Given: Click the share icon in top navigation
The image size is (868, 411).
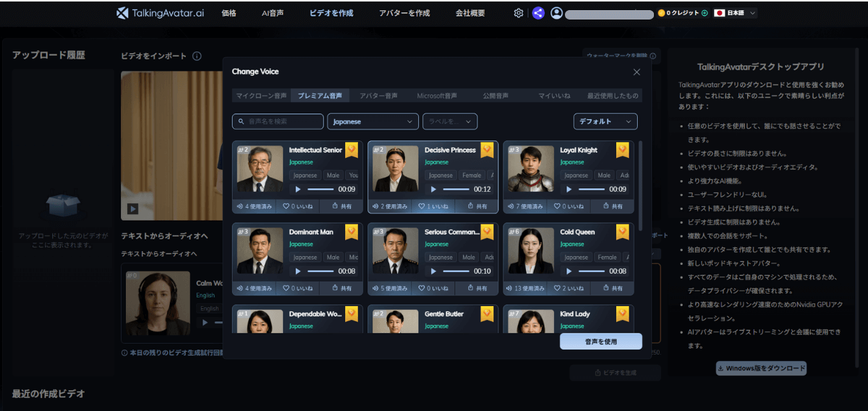Looking at the screenshot, I should coord(538,13).
